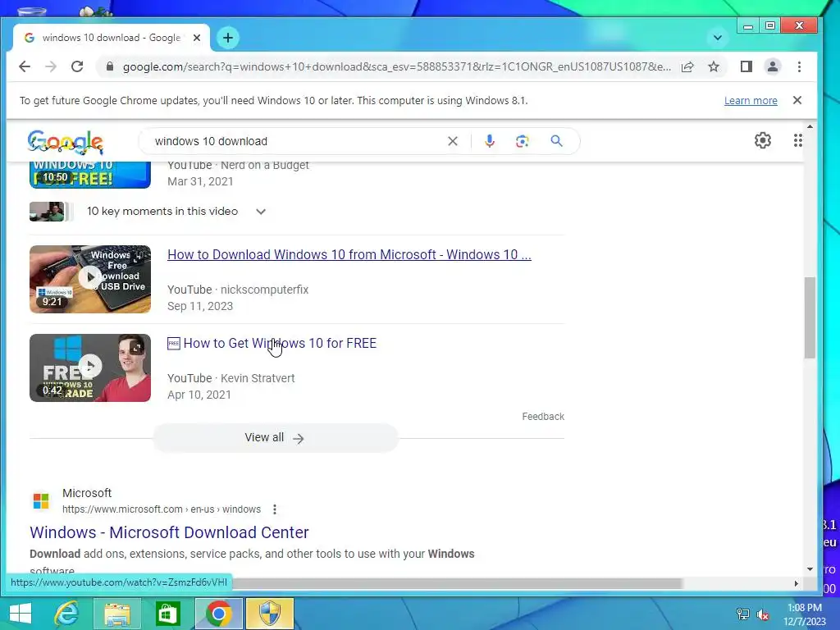The width and height of the screenshot is (840, 630).
Task: Click the horizontal scrollbar right arrow
Action: click(x=796, y=583)
